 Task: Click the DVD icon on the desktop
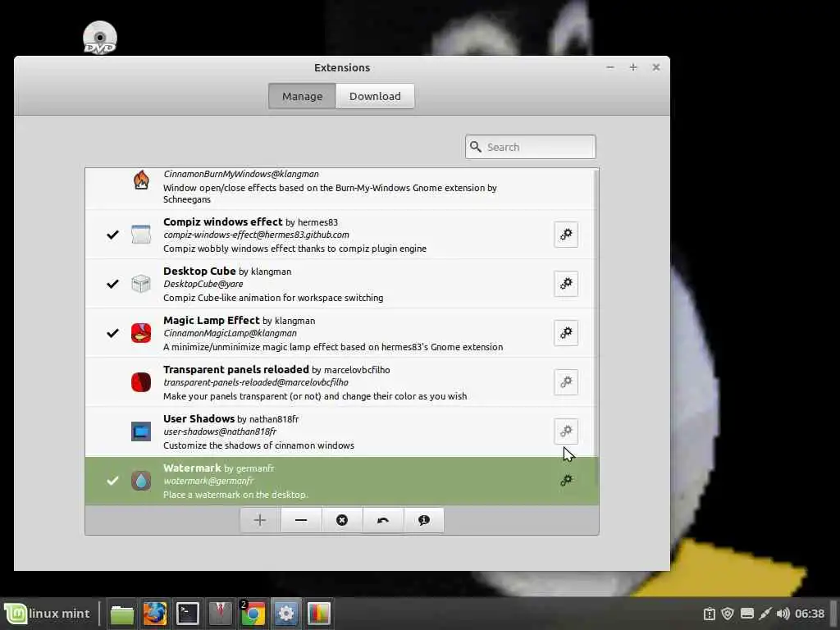point(99,38)
